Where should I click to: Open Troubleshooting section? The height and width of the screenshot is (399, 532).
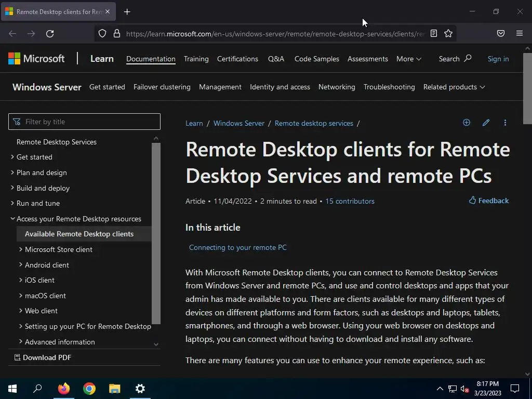[x=389, y=87]
